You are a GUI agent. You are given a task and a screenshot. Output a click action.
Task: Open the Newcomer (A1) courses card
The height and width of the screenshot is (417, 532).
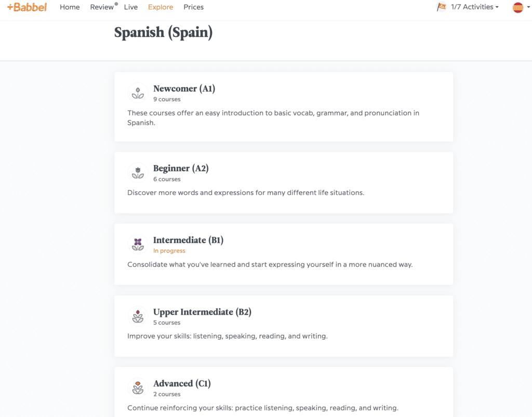[x=284, y=106]
